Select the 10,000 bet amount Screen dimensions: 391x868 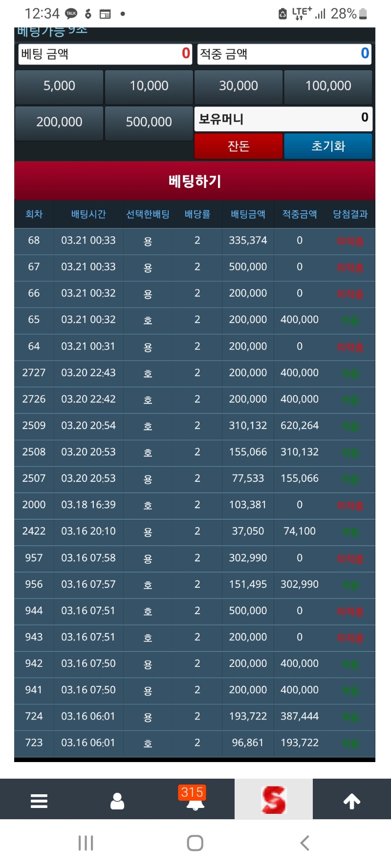click(149, 86)
